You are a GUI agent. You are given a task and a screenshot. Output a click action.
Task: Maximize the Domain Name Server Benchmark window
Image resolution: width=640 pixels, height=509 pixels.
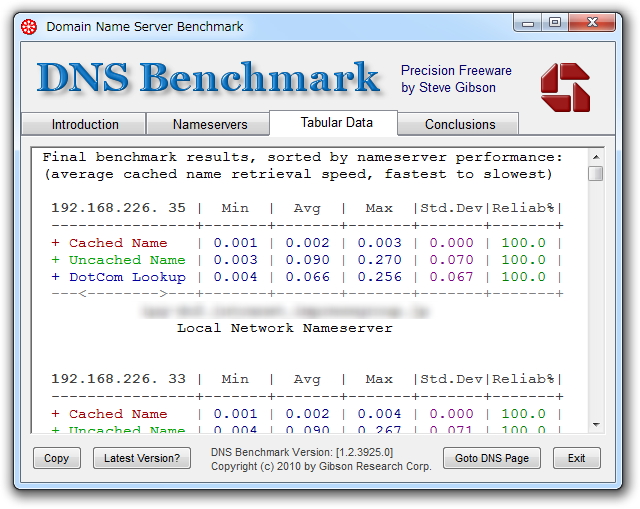(x=555, y=22)
